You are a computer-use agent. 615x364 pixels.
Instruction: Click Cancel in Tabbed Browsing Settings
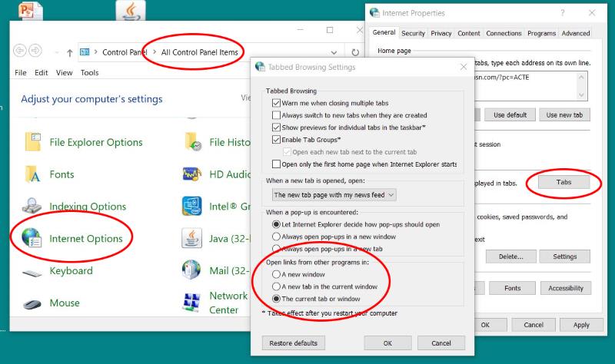pos(441,342)
